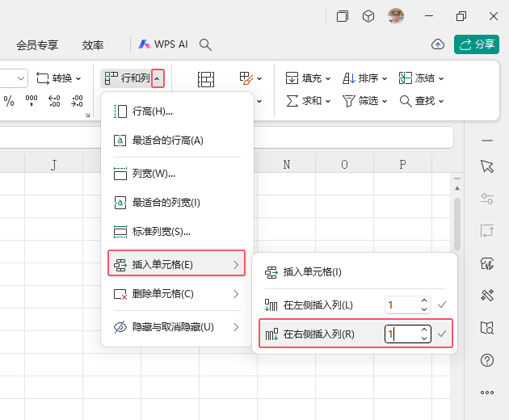
Task: Click the cloud upload icon
Action: tap(438, 44)
